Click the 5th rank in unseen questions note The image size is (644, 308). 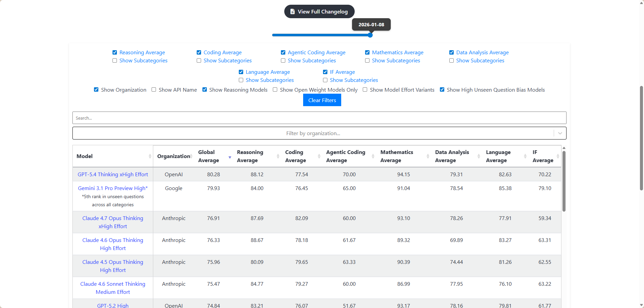pyautogui.click(x=113, y=201)
